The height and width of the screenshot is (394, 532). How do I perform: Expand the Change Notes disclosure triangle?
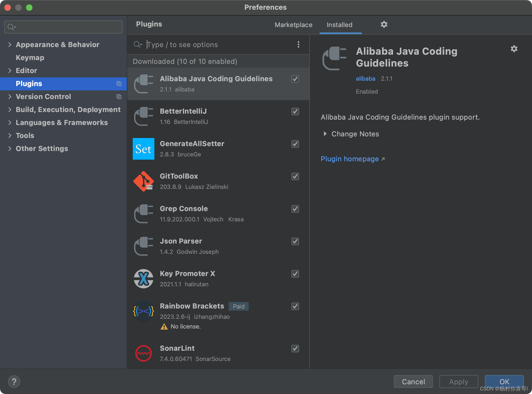[325, 134]
